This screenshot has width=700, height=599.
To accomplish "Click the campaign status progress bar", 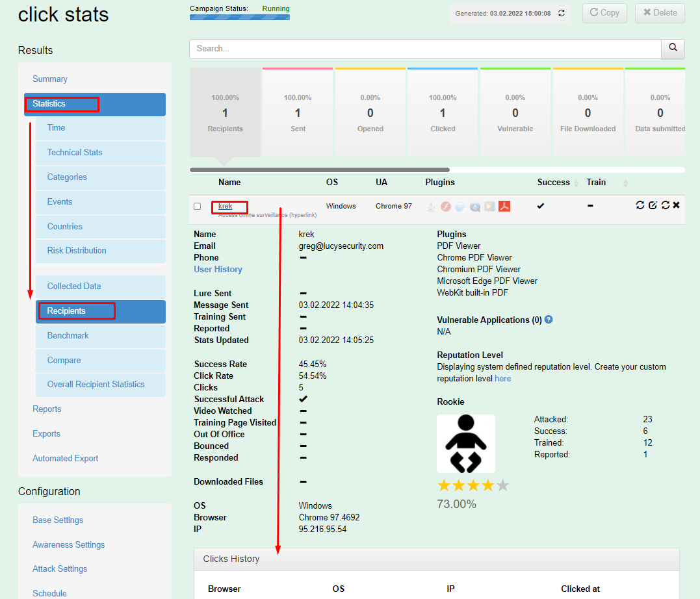I will [240, 18].
